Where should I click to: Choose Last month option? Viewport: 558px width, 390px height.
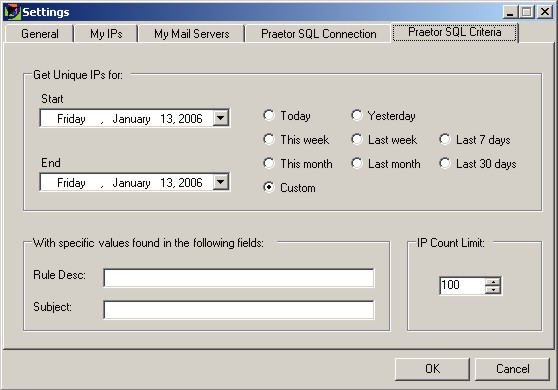point(386,164)
